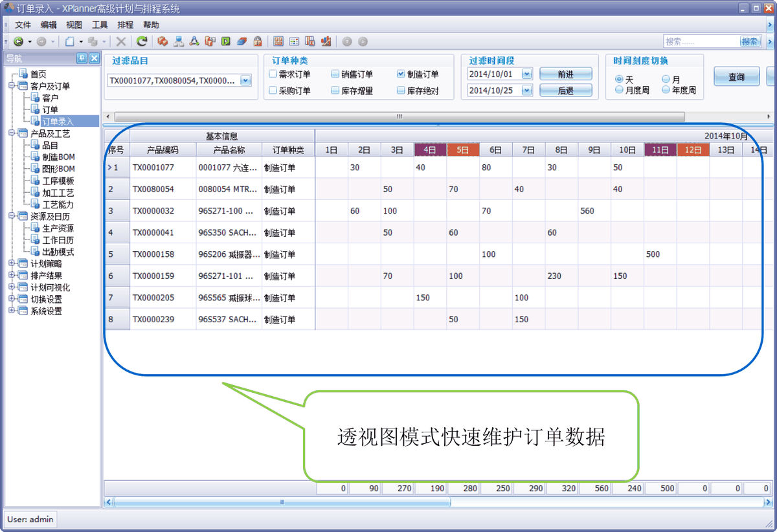
Task: Click the 搜索 search button
Action: click(750, 41)
